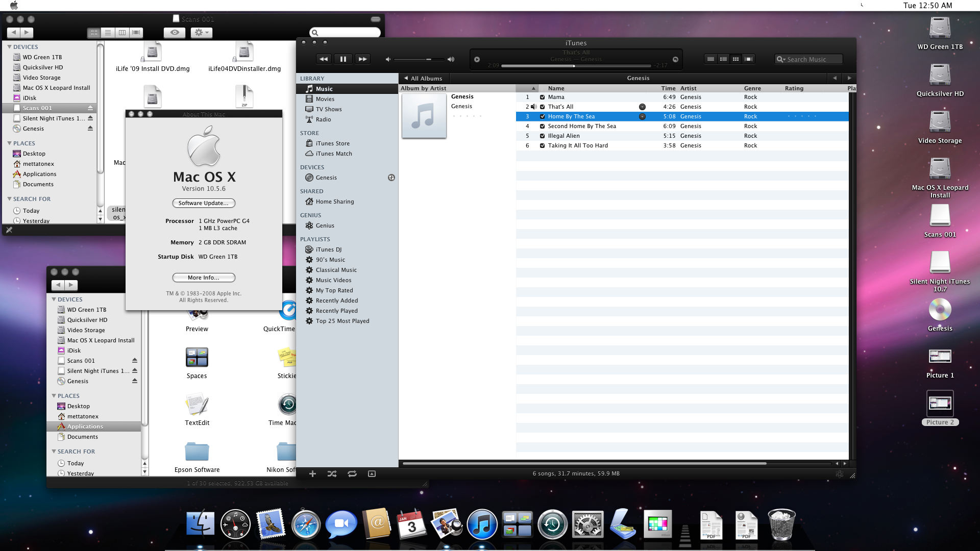Viewport: 980px width, 551px height.
Task: Open the Recently Played playlist
Action: [336, 311]
